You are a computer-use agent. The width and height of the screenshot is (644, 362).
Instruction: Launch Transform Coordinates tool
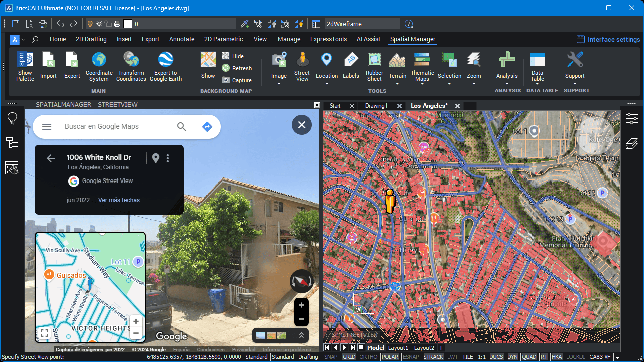[131, 66]
